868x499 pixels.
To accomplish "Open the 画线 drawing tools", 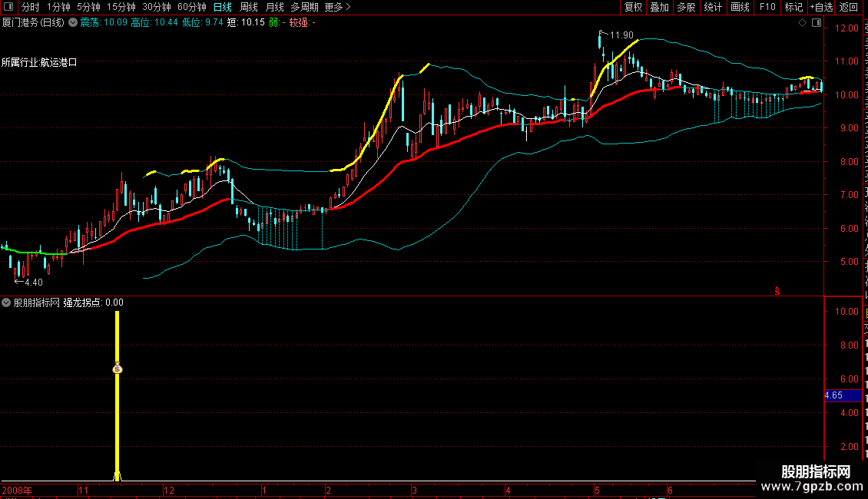I will click(x=740, y=7).
